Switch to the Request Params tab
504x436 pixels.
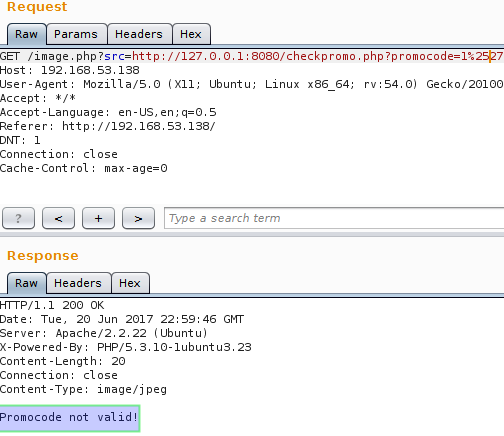[76, 34]
